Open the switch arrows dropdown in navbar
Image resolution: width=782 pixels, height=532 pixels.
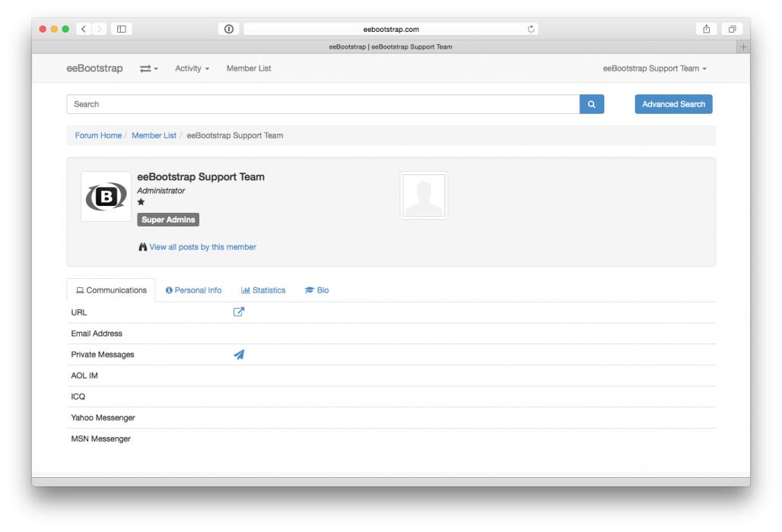point(148,68)
